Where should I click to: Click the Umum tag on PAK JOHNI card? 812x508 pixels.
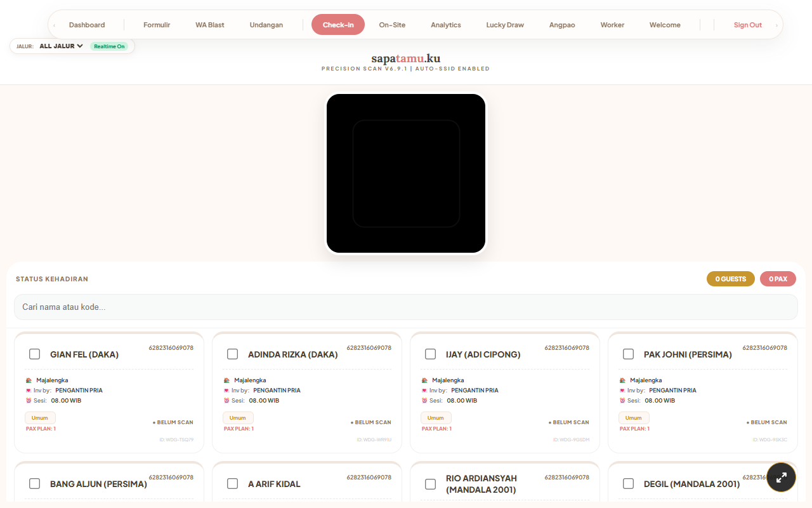pyautogui.click(x=634, y=418)
